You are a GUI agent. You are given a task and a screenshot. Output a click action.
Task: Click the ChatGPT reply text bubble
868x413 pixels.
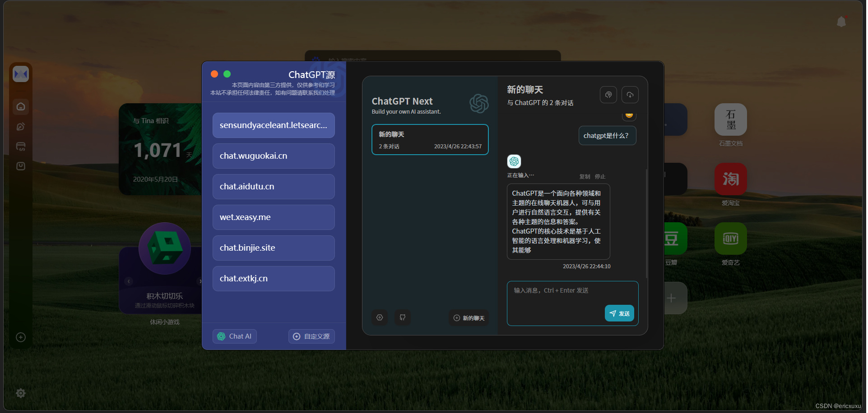(558, 221)
